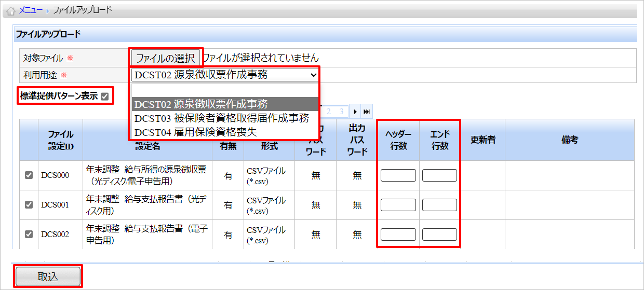
Task: Click the ヘッダー行数 column header
Action: pyautogui.click(x=398, y=140)
